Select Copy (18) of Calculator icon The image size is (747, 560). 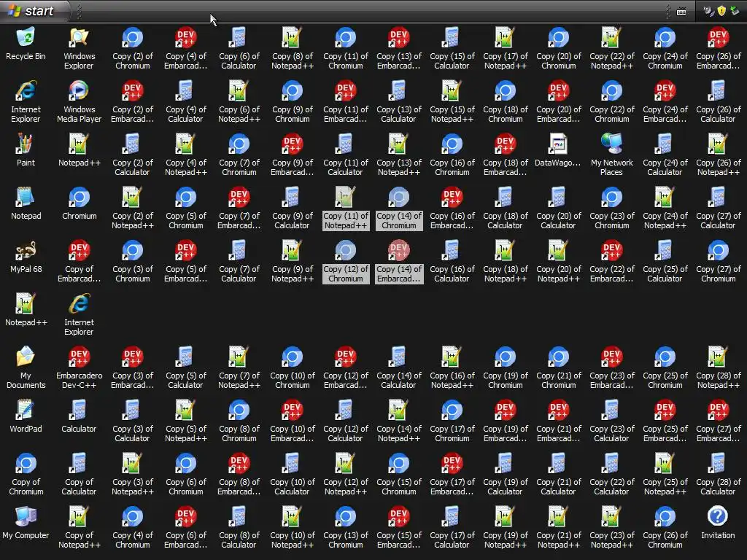coord(505,209)
